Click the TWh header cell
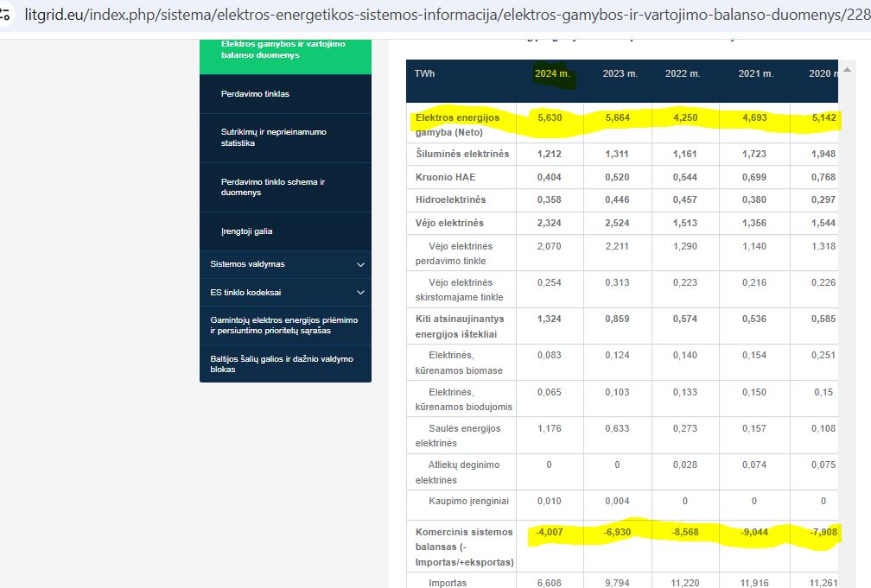This screenshot has width=871, height=588. pos(425,73)
